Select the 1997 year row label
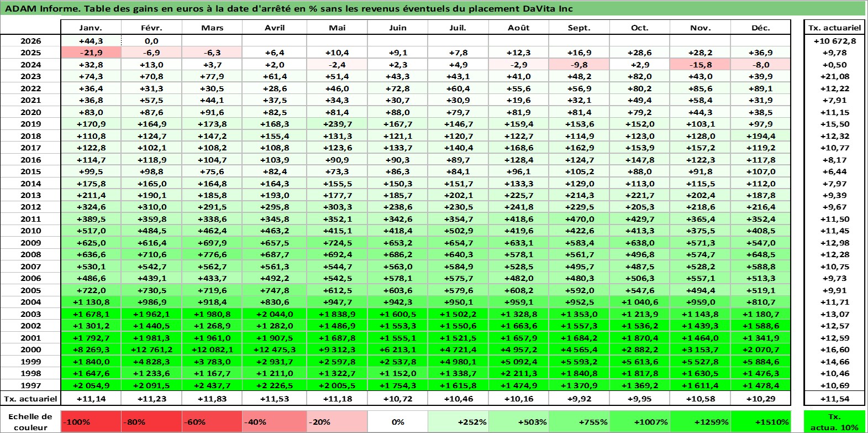 coord(30,385)
